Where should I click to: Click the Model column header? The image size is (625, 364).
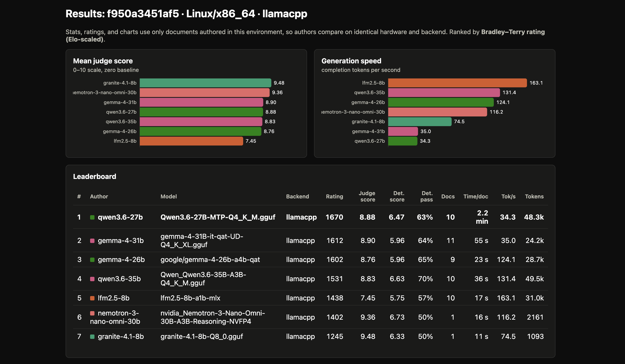169,196
